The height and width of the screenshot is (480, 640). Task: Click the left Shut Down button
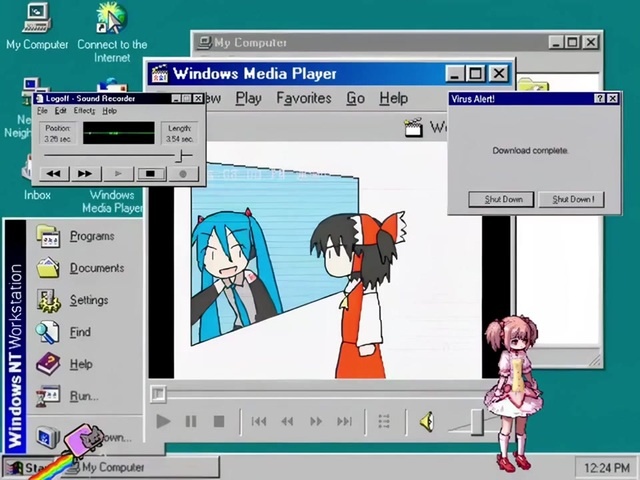click(x=504, y=199)
